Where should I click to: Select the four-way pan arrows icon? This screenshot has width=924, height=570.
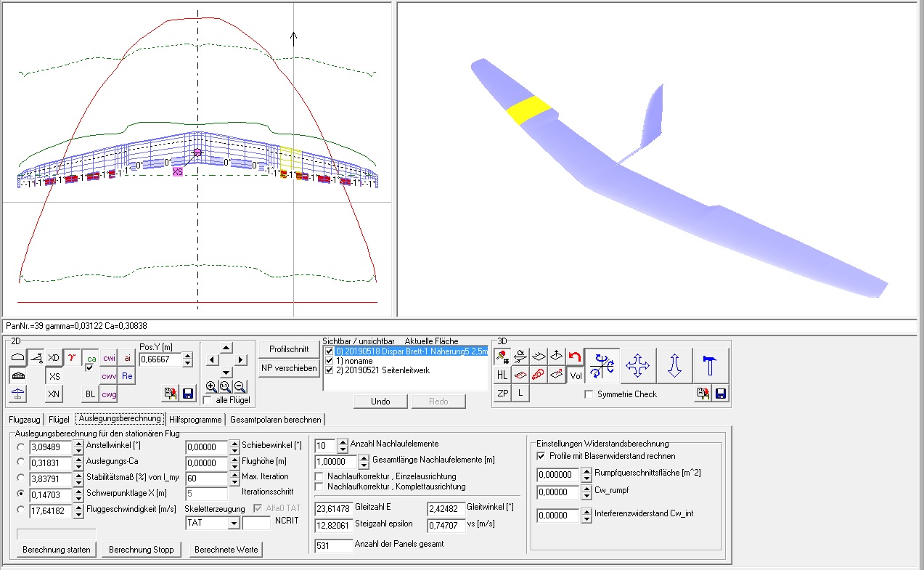(x=637, y=365)
